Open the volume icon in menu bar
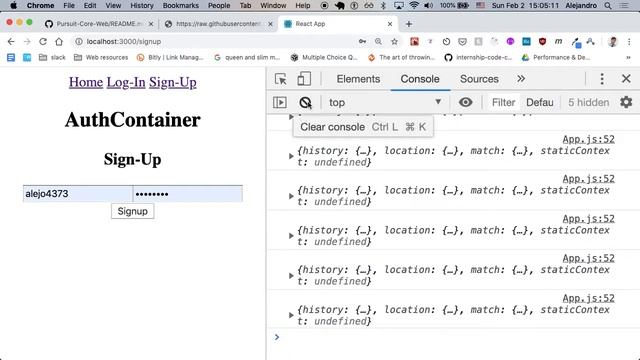 click(428, 6)
